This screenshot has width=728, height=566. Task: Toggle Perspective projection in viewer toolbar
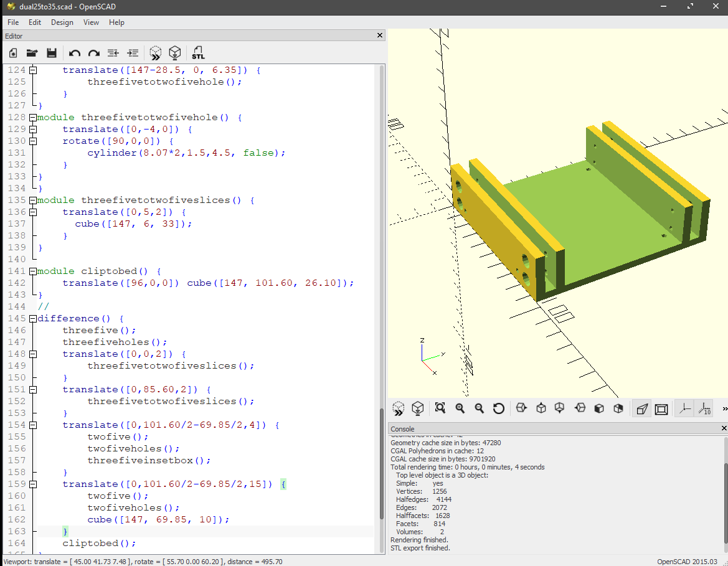641,408
